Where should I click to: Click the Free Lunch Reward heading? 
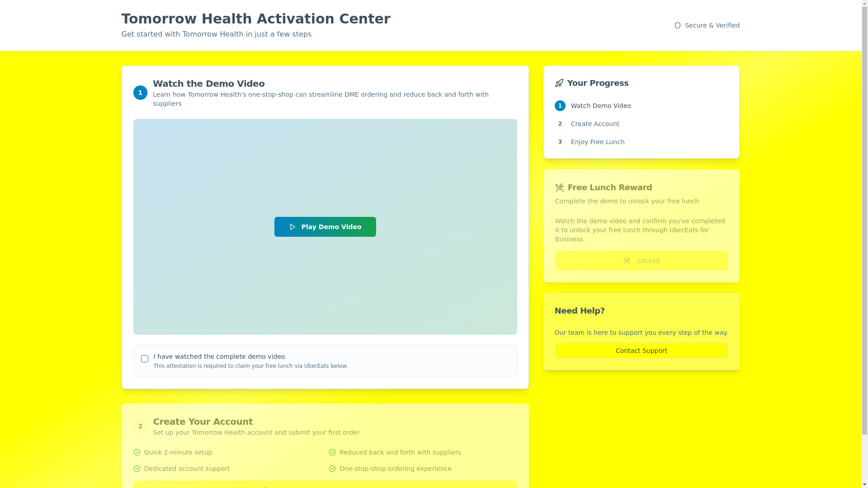pos(610,188)
